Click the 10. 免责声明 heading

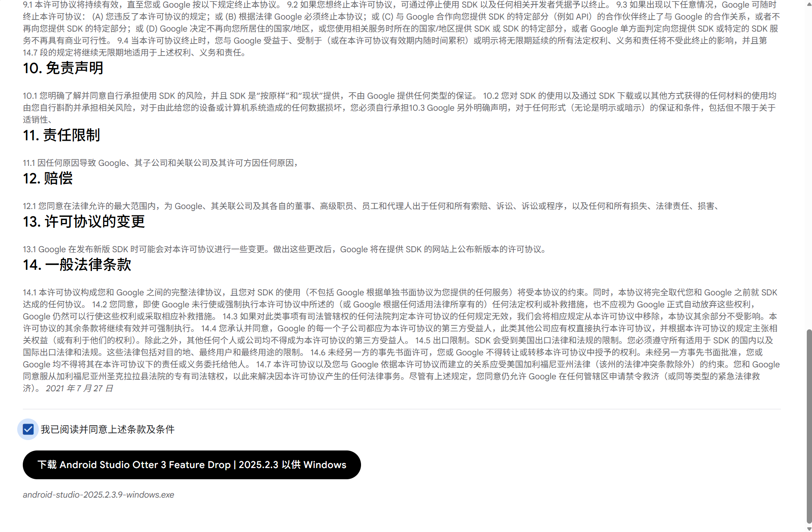[63, 68]
